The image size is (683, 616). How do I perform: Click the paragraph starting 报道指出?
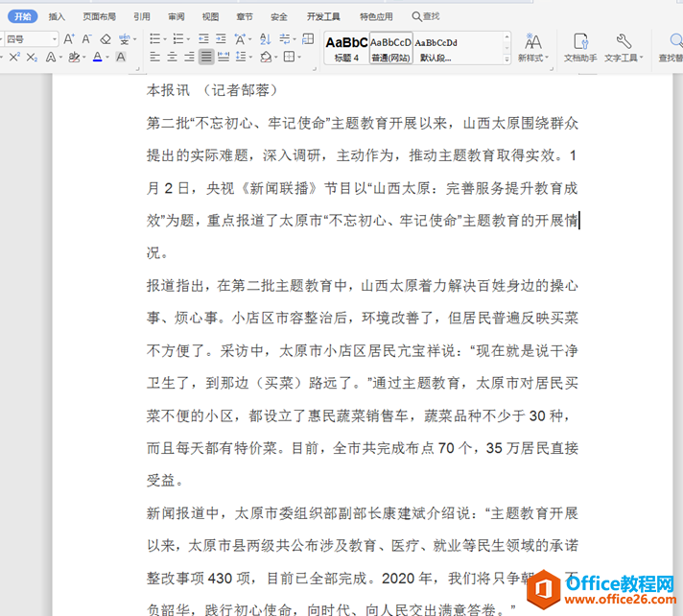363,383
